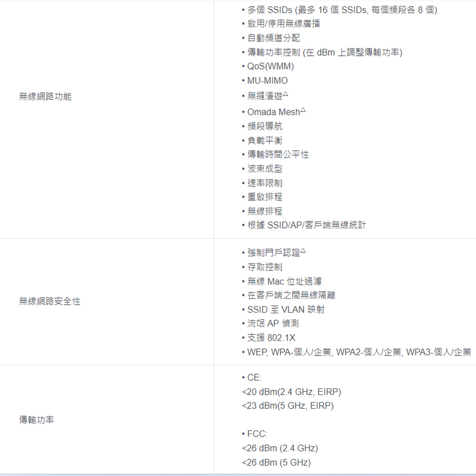The image size is (476, 476).
Task: Click the 支援 802.1X security item
Action: 271,338
